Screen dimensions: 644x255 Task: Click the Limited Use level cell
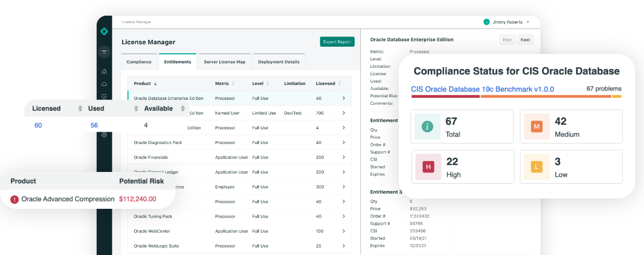[x=264, y=113]
